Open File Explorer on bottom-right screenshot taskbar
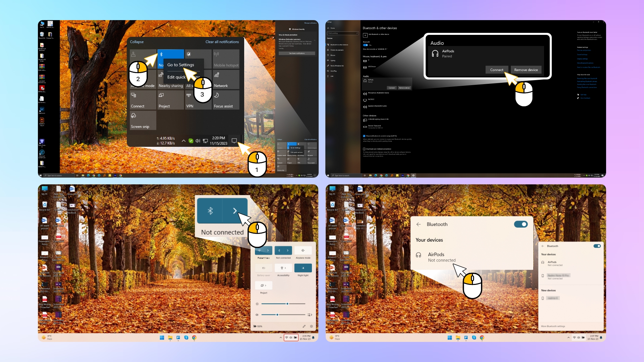This screenshot has width=644, height=362. 458,338
